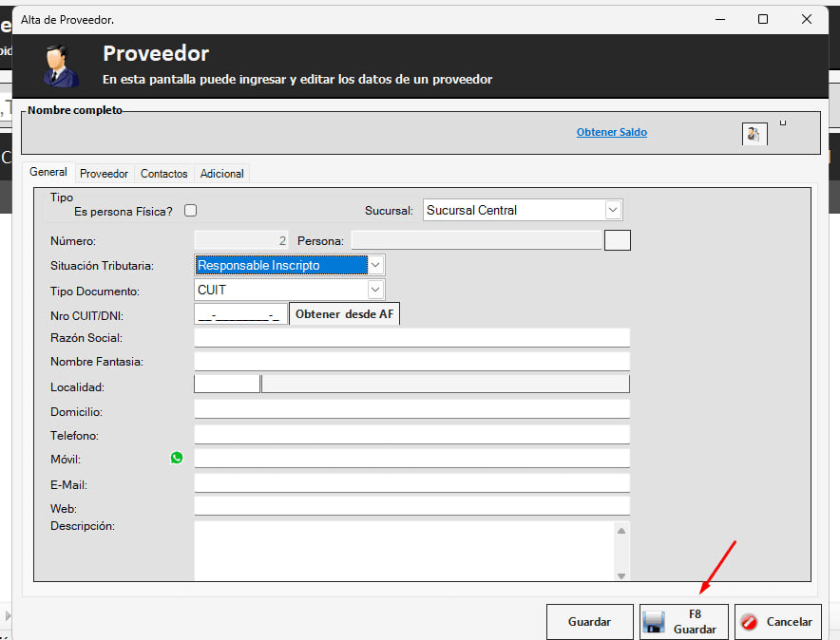
Task: Click into the E-Mail text field
Action: (411, 484)
